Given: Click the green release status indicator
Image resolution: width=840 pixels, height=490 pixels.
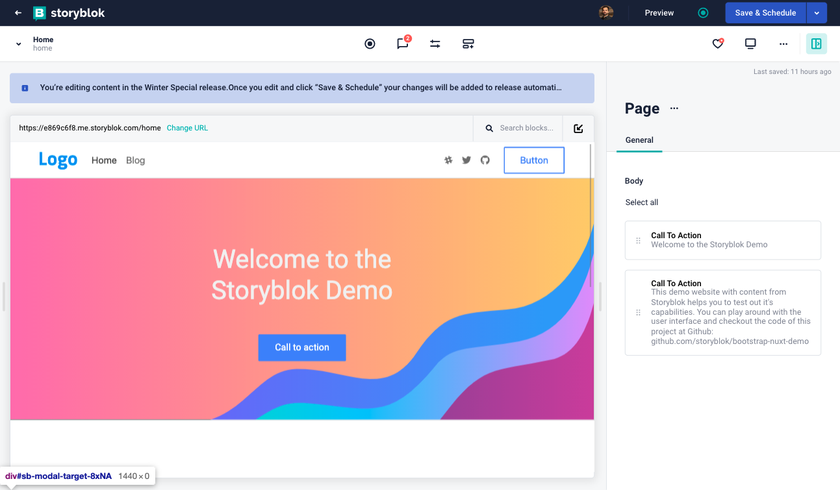Looking at the screenshot, I should pyautogui.click(x=703, y=13).
